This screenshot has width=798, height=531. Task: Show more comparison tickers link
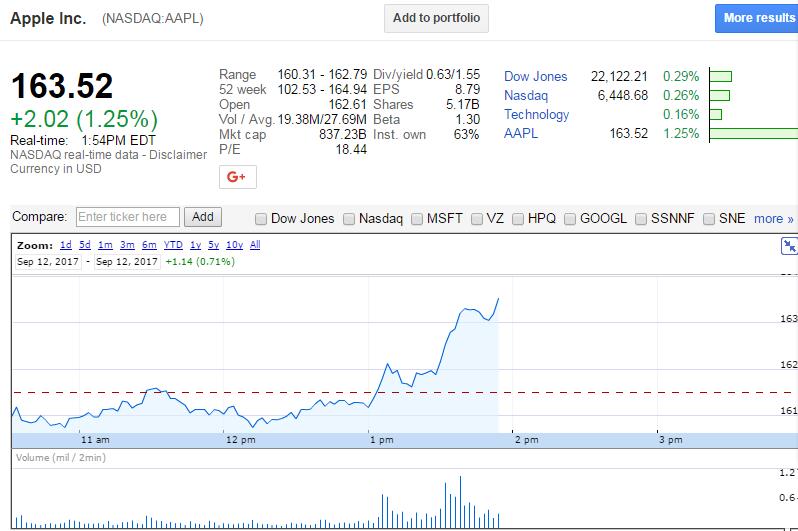click(x=774, y=219)
